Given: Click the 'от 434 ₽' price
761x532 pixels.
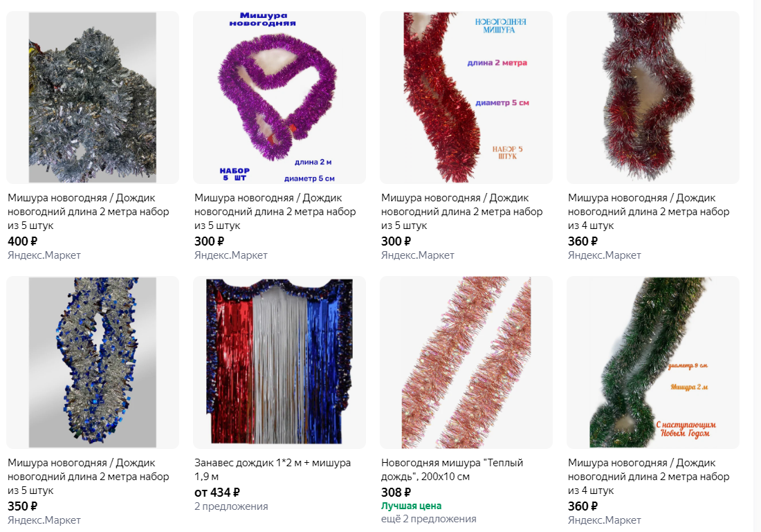Looking at the screenshot, I should click(217, 492).
